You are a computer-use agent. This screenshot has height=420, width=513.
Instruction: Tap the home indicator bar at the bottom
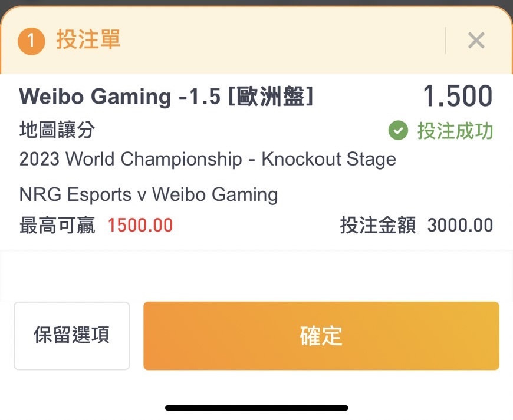point(256,408)
